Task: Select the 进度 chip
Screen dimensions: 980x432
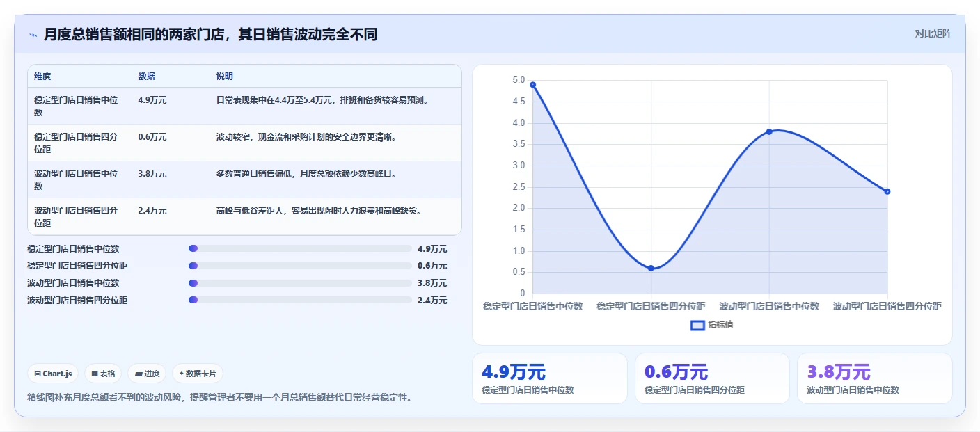Action: [x=147, y=374]
